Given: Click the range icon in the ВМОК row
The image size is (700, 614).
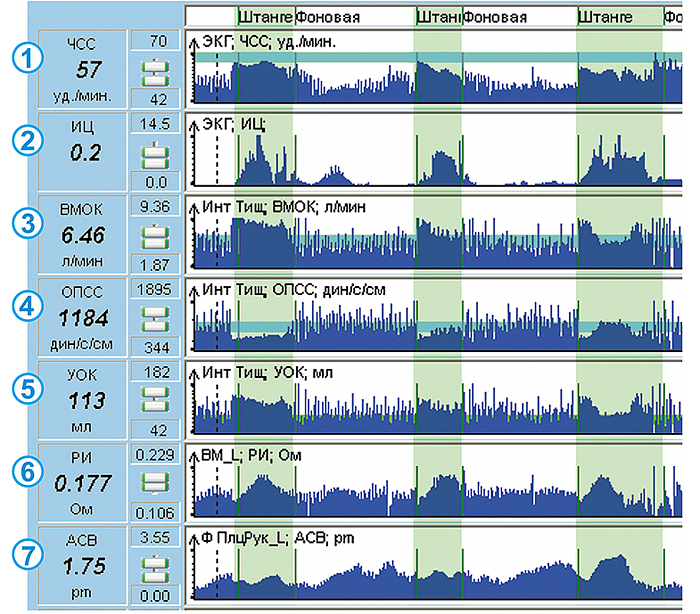Looking at the screenshot, I should (156, 235).
